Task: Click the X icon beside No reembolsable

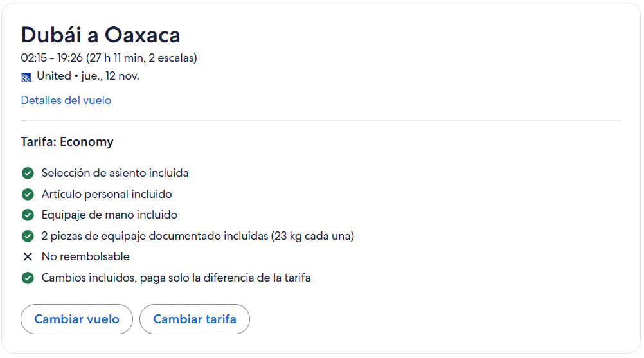Action: [x=28, y=257]
